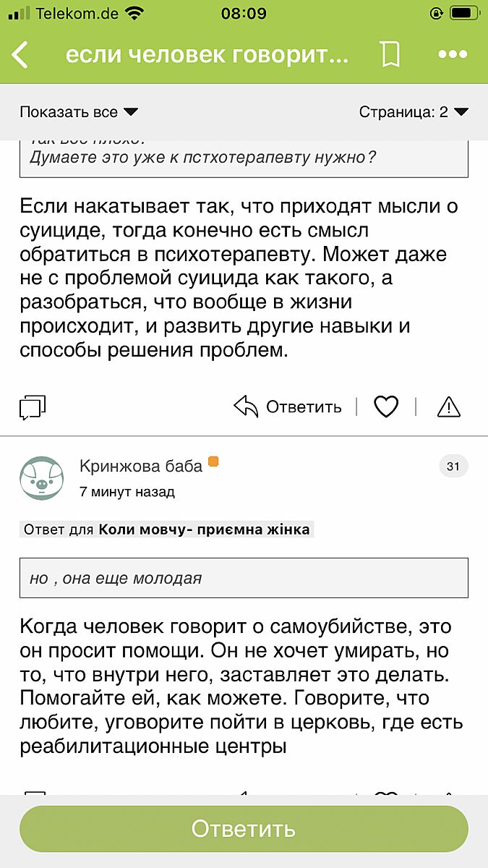
Task: Open the Страница: 2 page selector
Action: [414, 112]
